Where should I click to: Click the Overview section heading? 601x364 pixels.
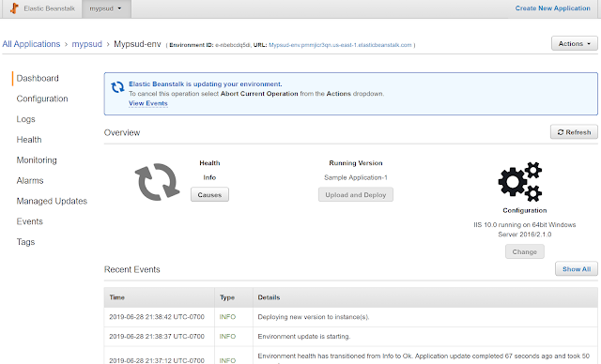(122, 132)
